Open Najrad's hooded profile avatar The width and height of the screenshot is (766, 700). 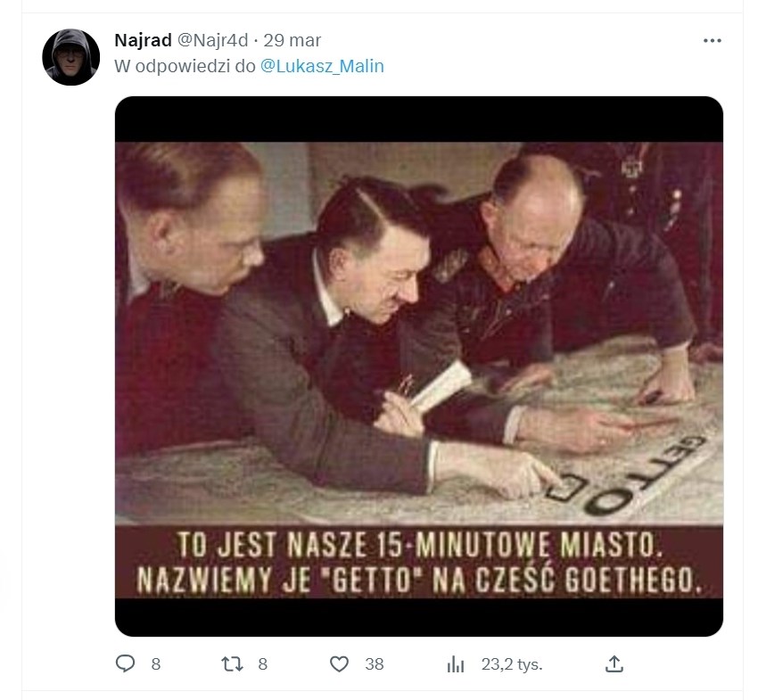pyautogui.click(x=71, y=57)
